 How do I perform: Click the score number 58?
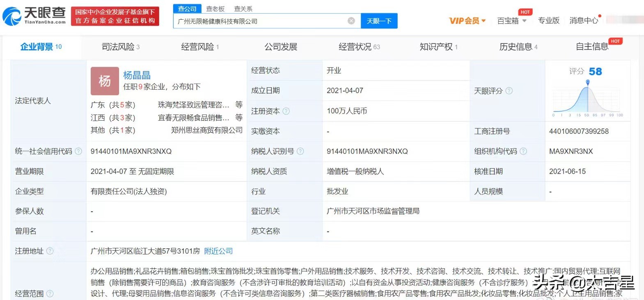coord(595,71)
